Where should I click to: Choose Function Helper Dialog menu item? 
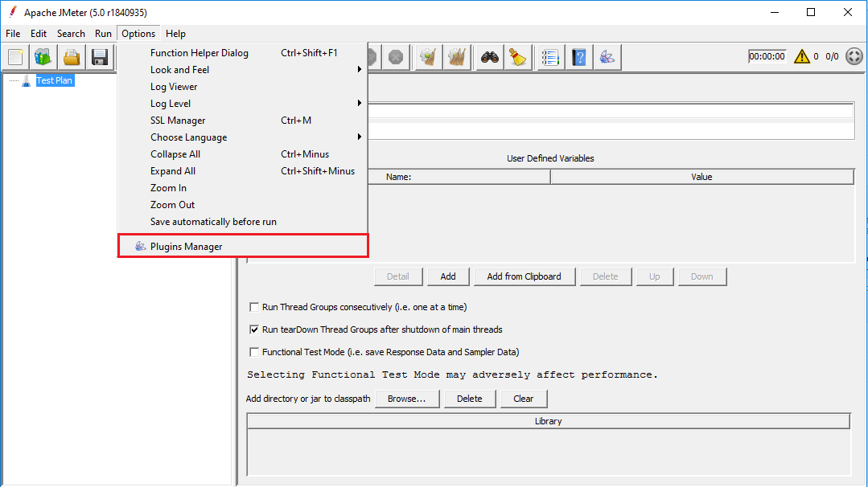(x=243, y=53)
